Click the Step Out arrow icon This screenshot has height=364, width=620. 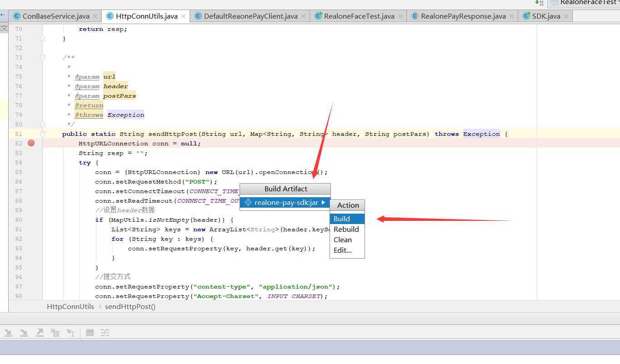click(x=40, y=333)
